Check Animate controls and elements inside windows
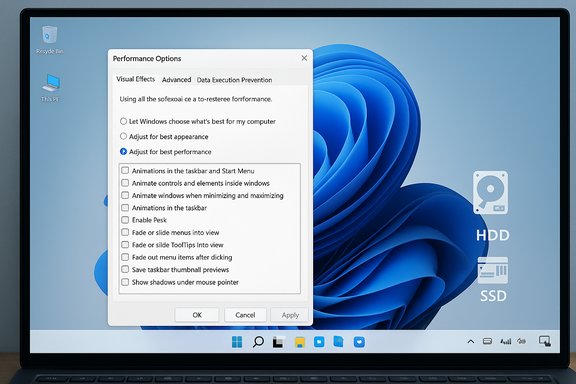The width and height of the screenshot is (576, 384). coord(125,183)
